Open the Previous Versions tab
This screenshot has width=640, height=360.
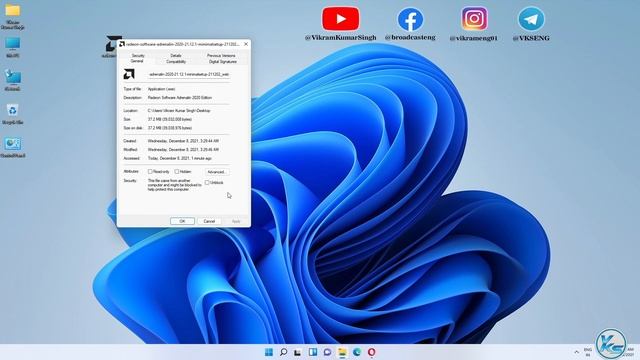click(x=221, y=55)
